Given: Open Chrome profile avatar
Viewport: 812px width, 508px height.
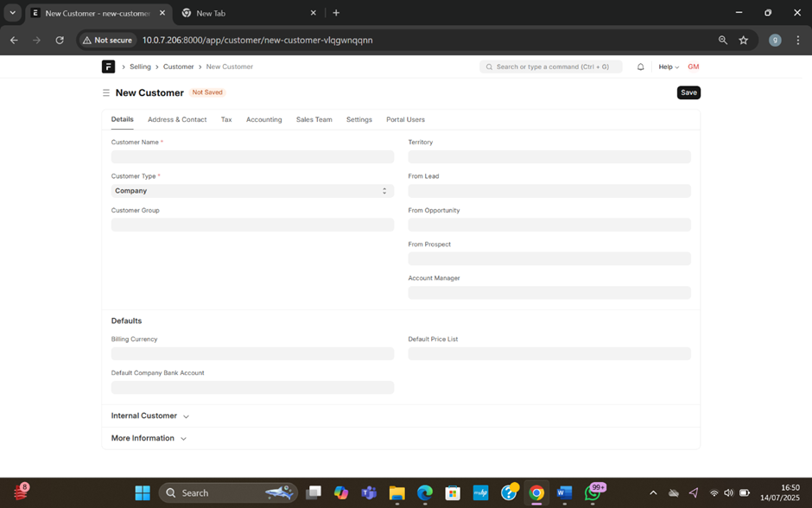Looking at the screenshot, I should [775, 41].
